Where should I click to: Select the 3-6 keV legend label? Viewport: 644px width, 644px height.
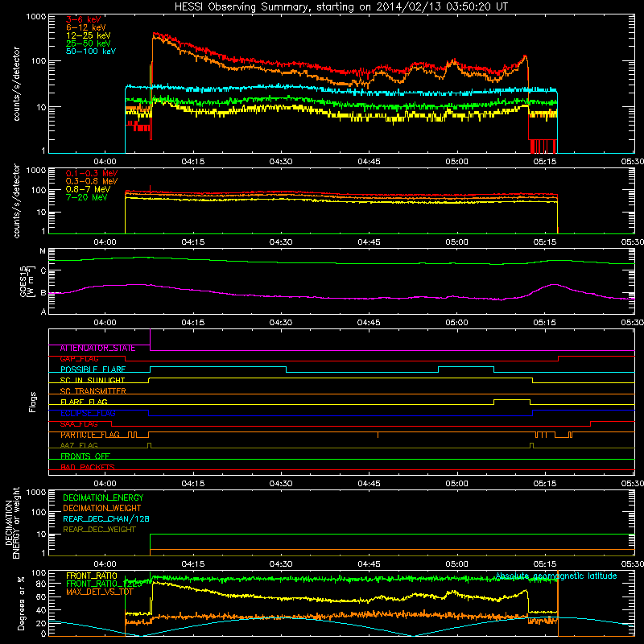(83, 19)
